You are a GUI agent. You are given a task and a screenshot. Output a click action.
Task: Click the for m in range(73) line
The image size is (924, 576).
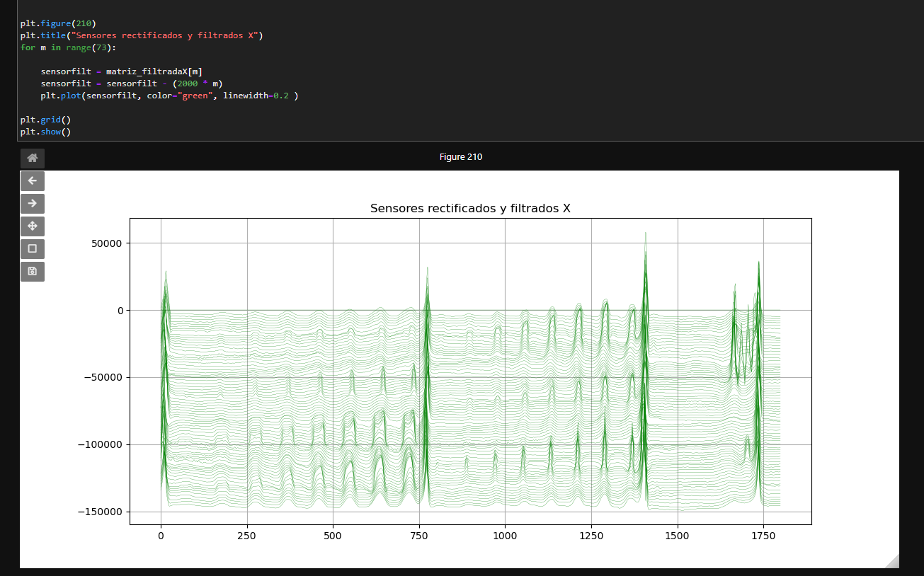(x=68, y=47)
